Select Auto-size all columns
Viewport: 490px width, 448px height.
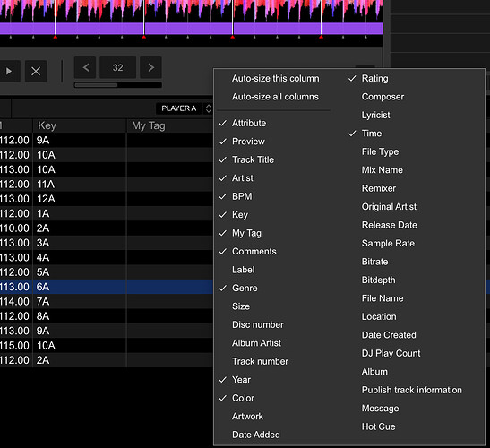(275, 97)
